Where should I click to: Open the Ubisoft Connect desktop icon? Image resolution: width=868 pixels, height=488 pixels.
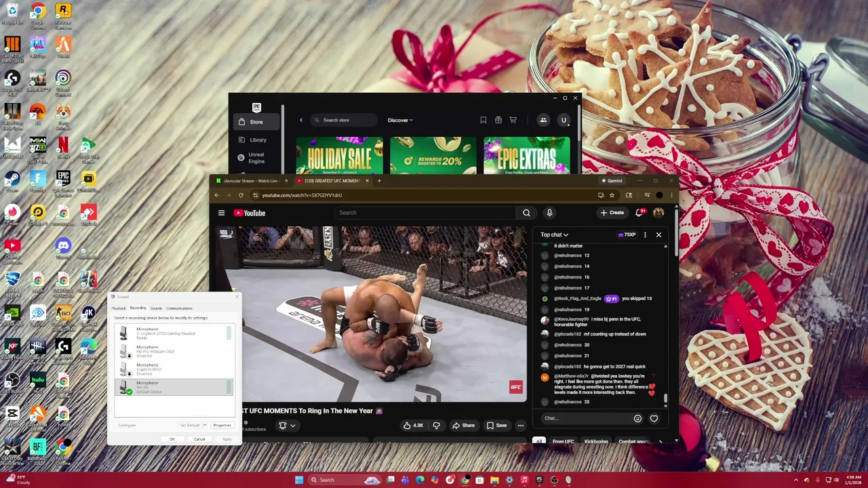pyautogui.click(x=62, y=81)
